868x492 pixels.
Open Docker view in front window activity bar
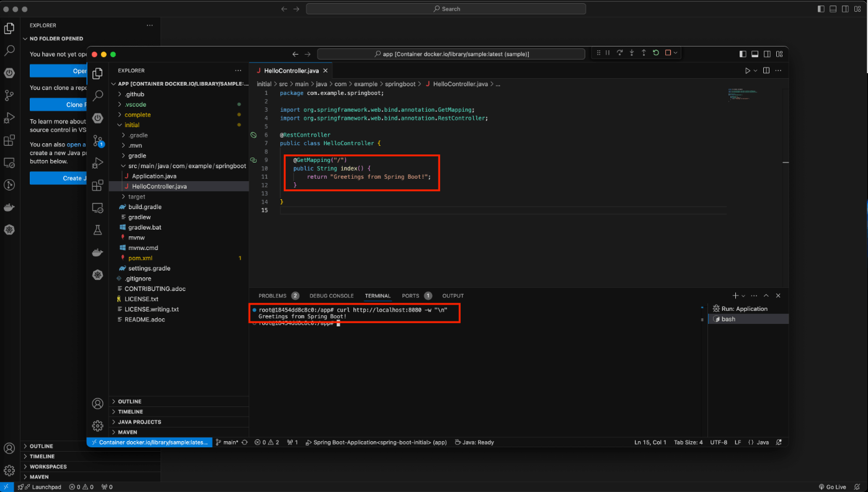(97, 253)
